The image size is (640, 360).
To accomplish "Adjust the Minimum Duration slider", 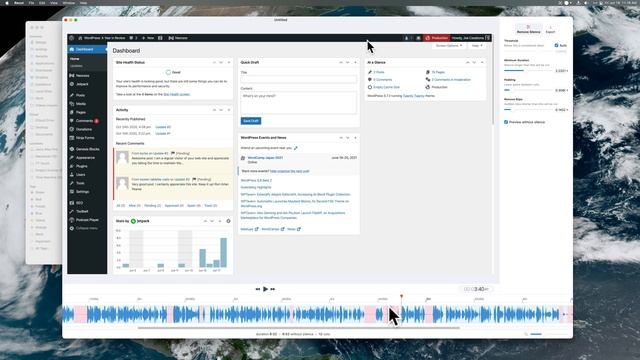I will (x=529, y=71).
